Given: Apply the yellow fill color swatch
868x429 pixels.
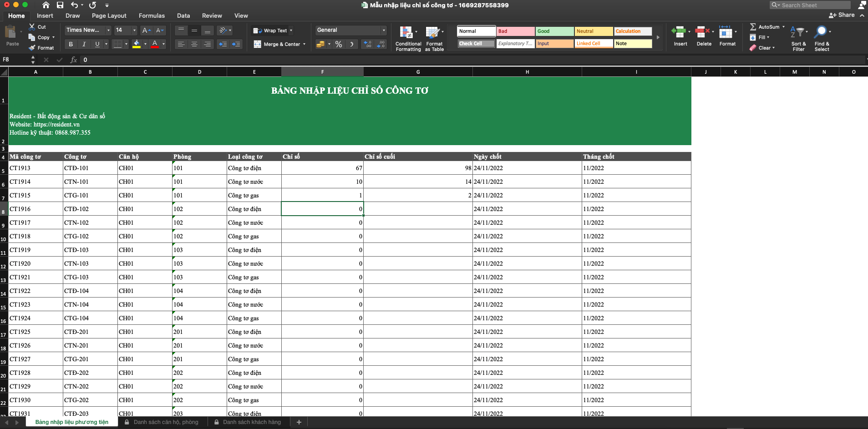Looking at the screenshot, I should [136, 44].
